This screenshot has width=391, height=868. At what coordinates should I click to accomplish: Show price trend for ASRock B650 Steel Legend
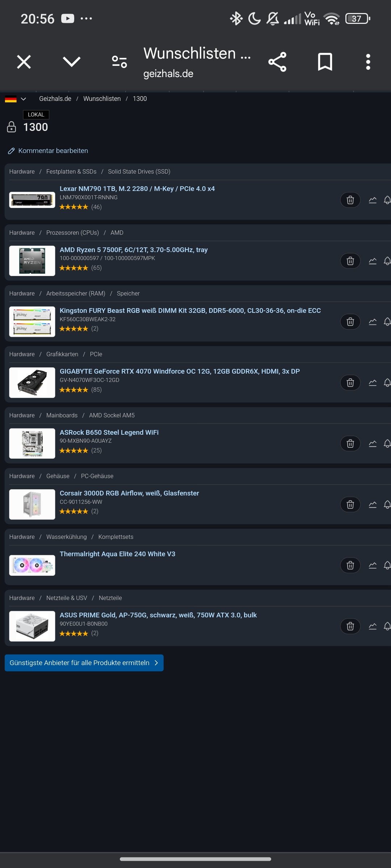coord(373,443)
